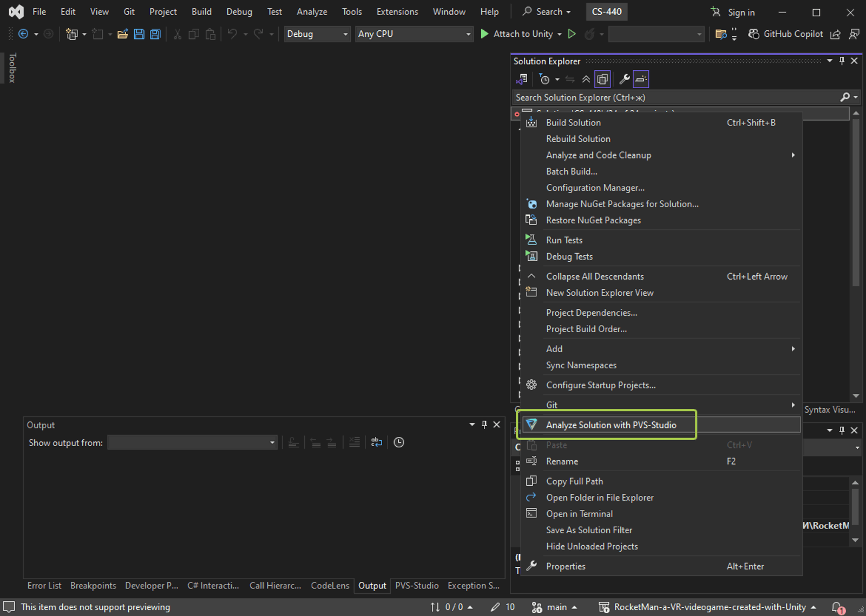Click the Save All toolbar icon

(155, 34)
